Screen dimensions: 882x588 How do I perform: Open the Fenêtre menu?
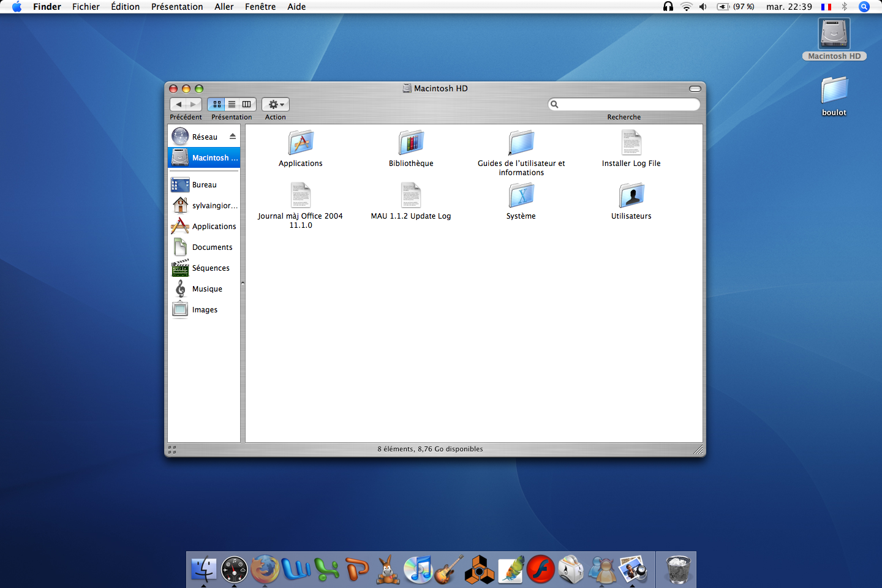pos(260,7)
